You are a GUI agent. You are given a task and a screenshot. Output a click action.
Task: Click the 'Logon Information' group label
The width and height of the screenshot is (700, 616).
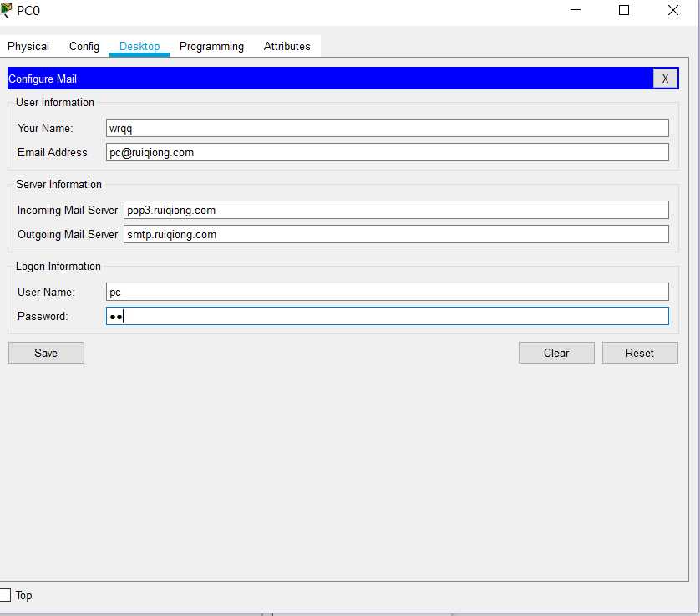tap(58, 267)
